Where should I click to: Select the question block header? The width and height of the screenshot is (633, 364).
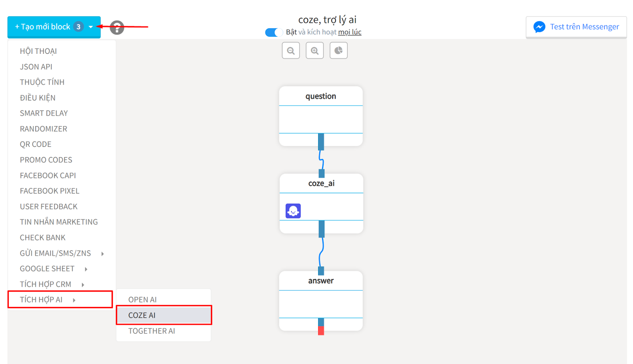pyautogui.click(x=321, y=96)
